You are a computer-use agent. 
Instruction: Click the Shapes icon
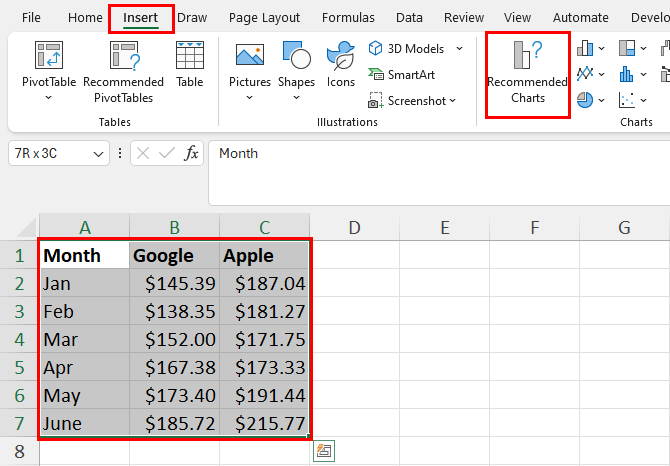tap(297, 55)
